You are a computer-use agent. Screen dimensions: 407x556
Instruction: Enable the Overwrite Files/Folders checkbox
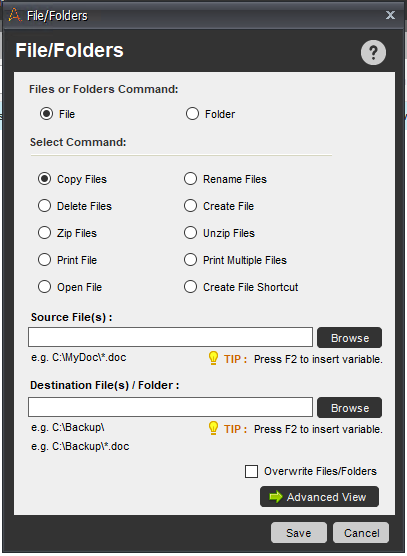tap(251, 472)
